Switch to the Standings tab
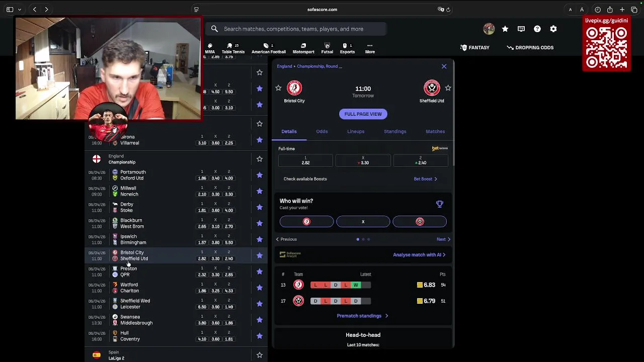 pyautogui.click(x=395, y=132)
